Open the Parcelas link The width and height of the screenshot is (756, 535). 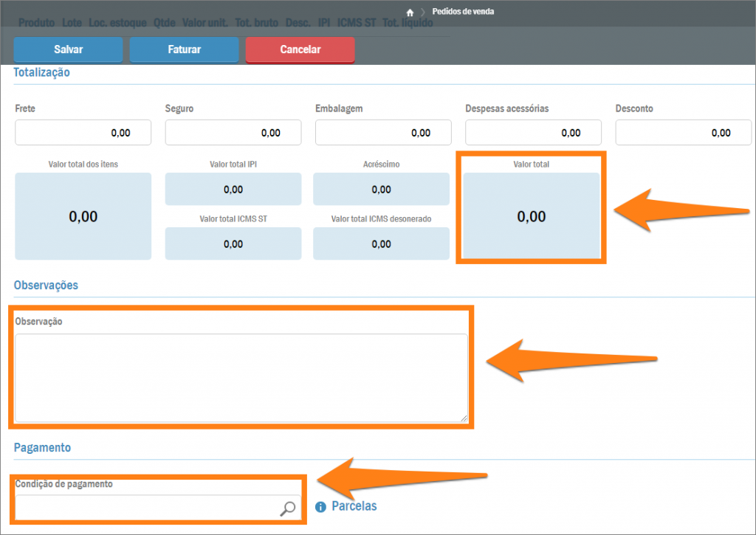[354, 506]
